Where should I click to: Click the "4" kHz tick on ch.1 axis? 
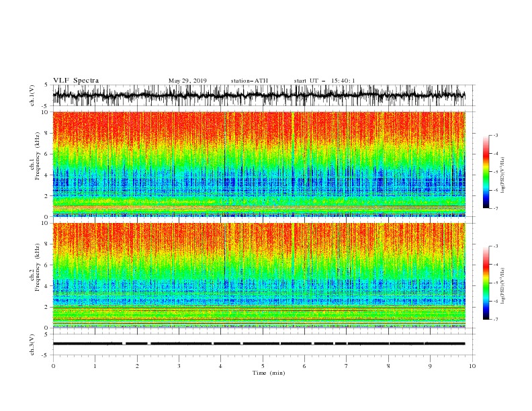(x=46, y=175)
